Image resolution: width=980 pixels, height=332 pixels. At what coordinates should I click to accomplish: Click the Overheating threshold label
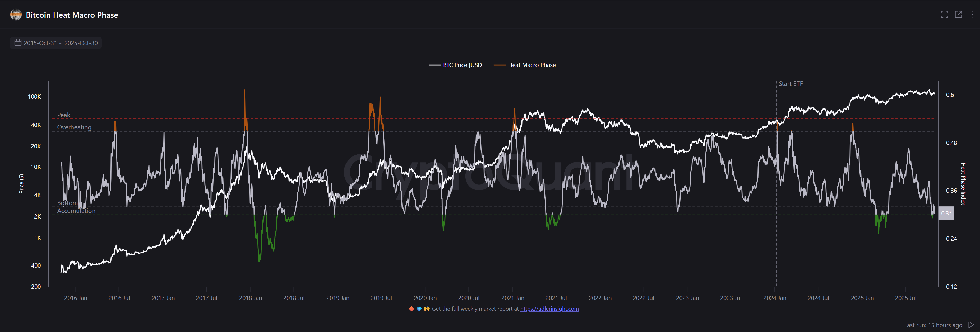74,127
